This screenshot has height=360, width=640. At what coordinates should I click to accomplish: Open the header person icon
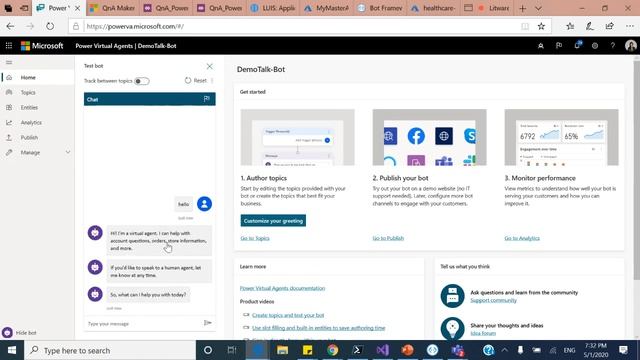coord(540,46)
